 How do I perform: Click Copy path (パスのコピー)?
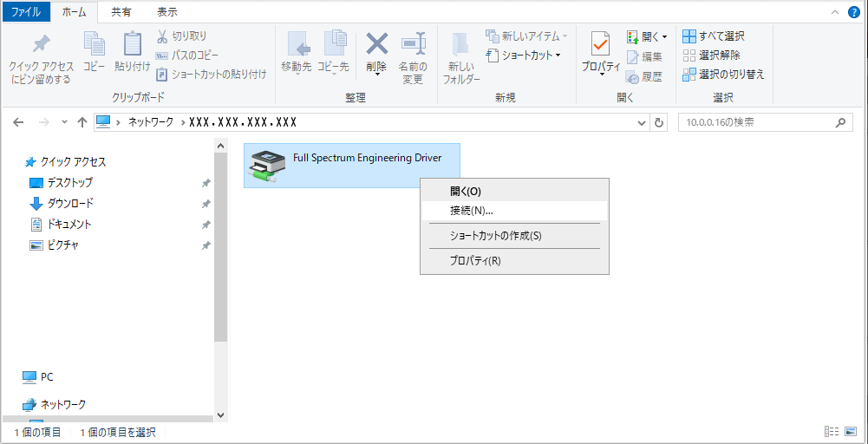(x=187, y=55)
